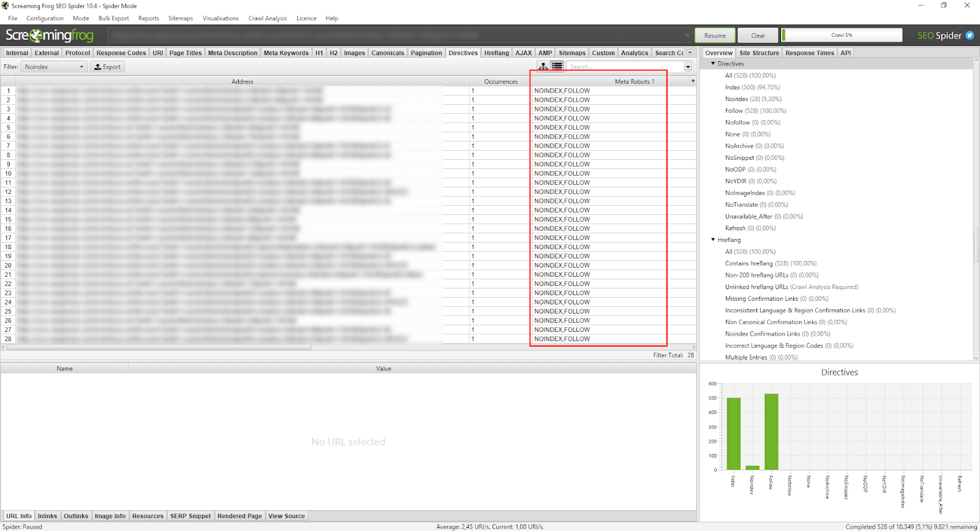Click the Screaming Frog logo

[x=50, y=36]
